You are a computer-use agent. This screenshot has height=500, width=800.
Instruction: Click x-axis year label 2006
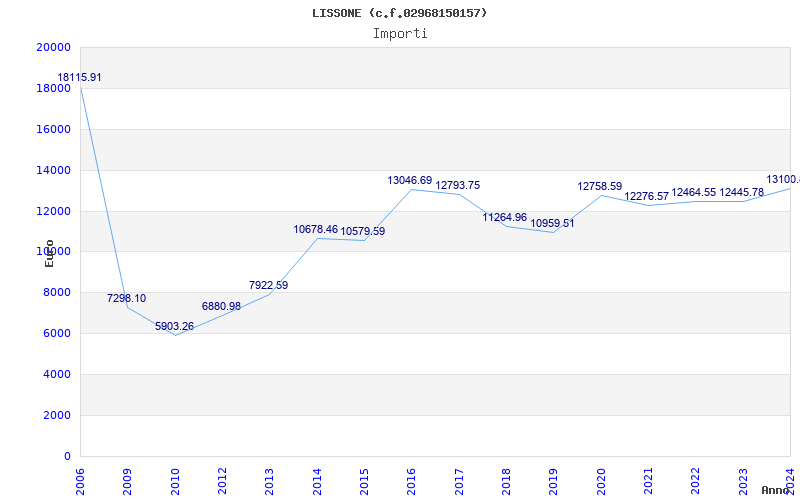(x=80, y=481)
